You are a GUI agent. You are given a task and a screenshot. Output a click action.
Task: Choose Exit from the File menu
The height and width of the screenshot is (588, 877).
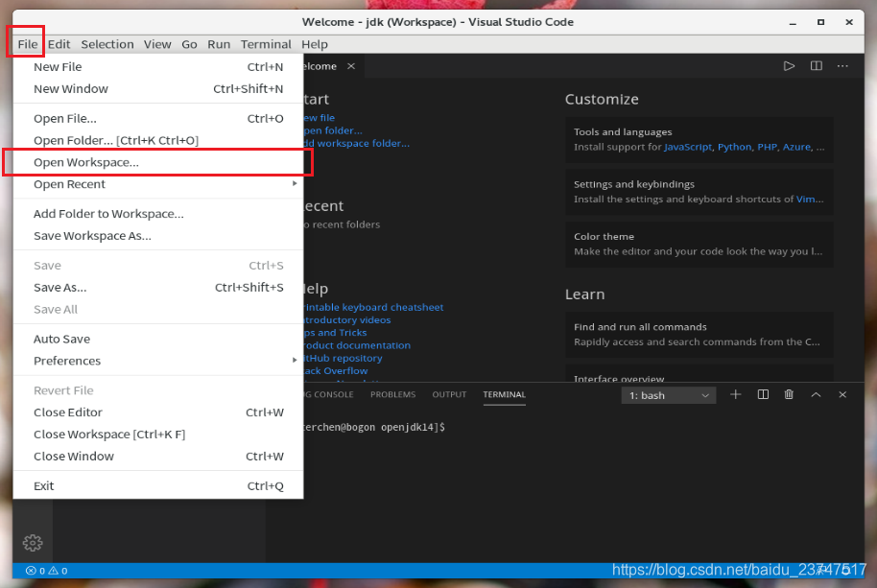(x=158, y=485)
